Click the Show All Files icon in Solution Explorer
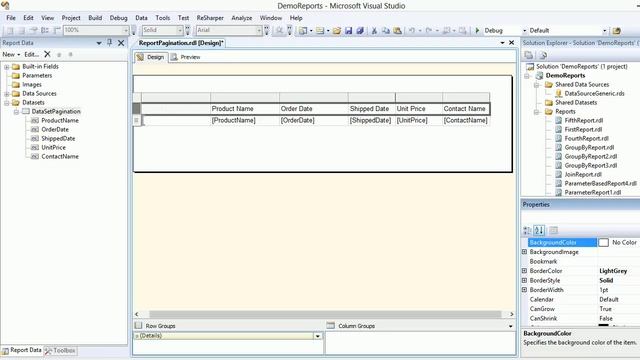640x360 pixels. click(x=542, y=55)
